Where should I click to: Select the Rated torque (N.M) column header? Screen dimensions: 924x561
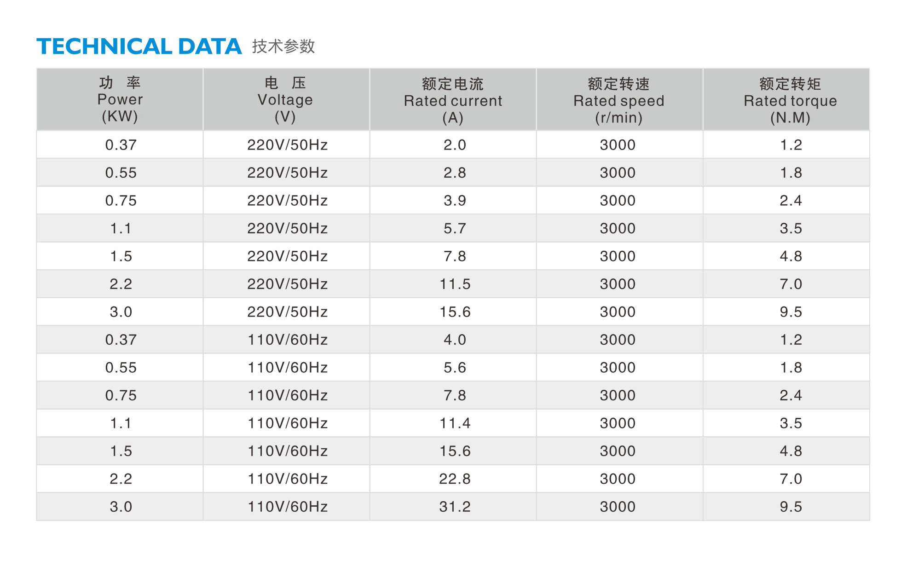coord(786,99)
